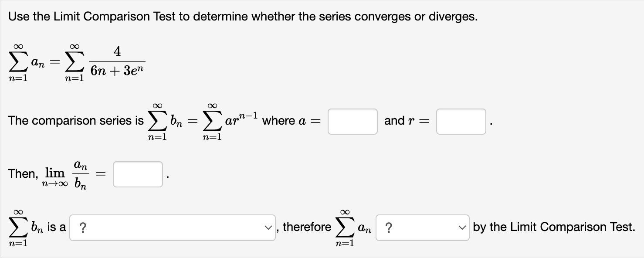Open the converges/diverges dropdown for a_n
The height and width of the screenshot is (258, 644).
click(x=422, y=227)
